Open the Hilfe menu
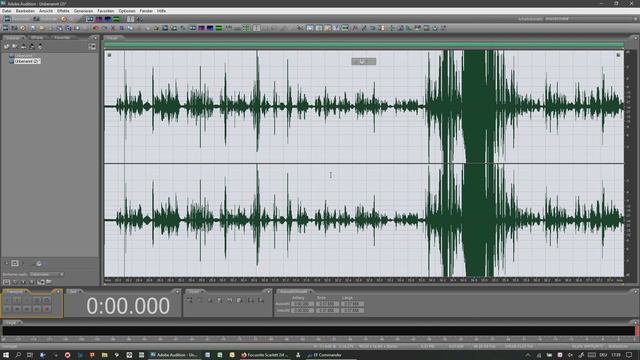The width and height of the screenshot is (640, 360). pos(161,11)
